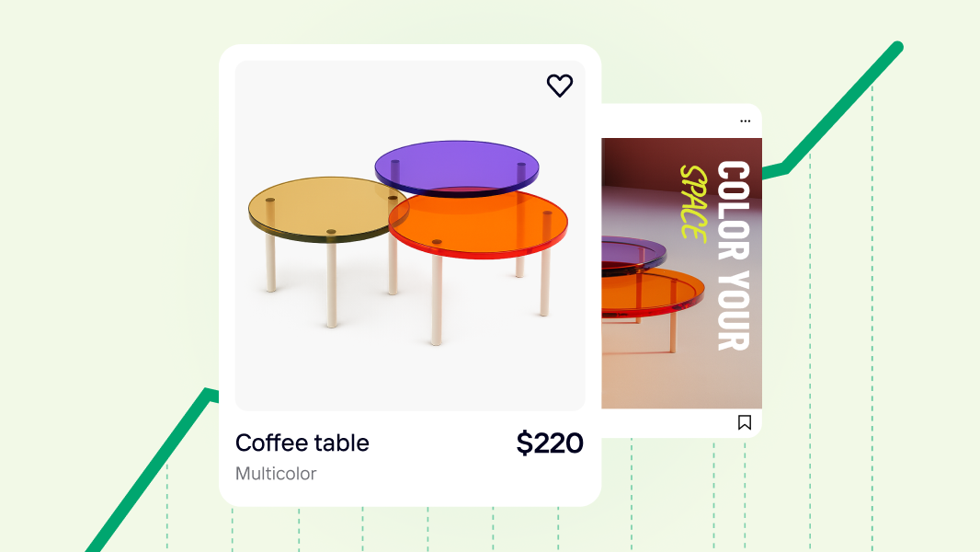Image resolution: width=980 pixels, height=552 pixels.
Task: Open the Color Your Space ad image
Action: [x=681, y=273]
